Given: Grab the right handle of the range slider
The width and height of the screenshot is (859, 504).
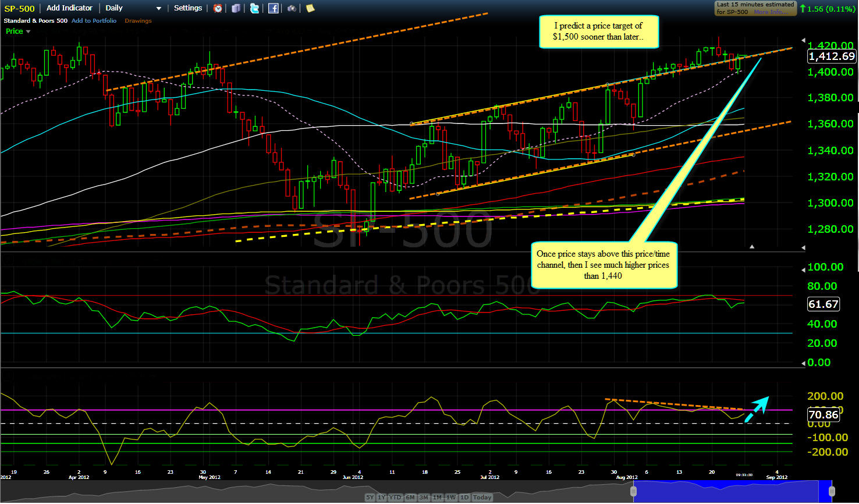Looking at the screenshot, I should coord(832,492).
